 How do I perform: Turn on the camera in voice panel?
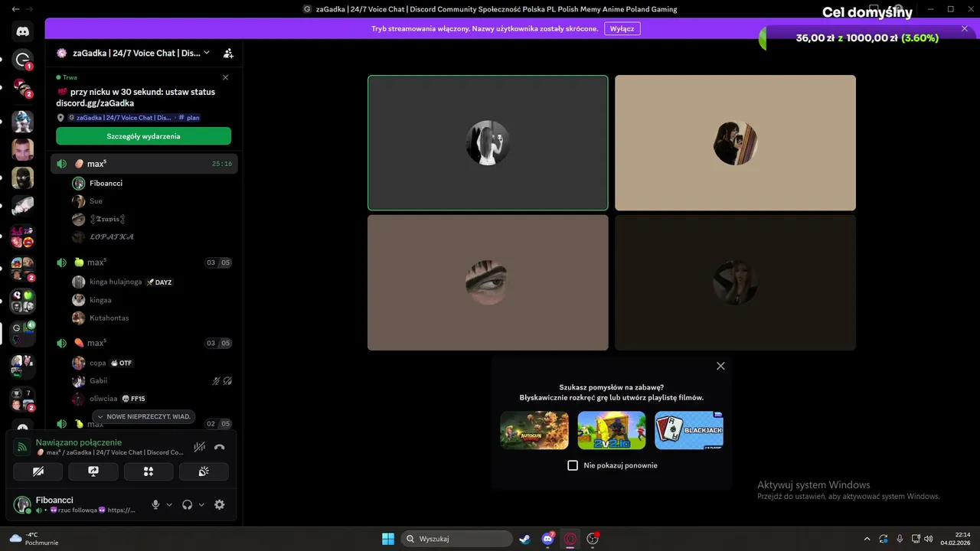[x=38, y=471]
